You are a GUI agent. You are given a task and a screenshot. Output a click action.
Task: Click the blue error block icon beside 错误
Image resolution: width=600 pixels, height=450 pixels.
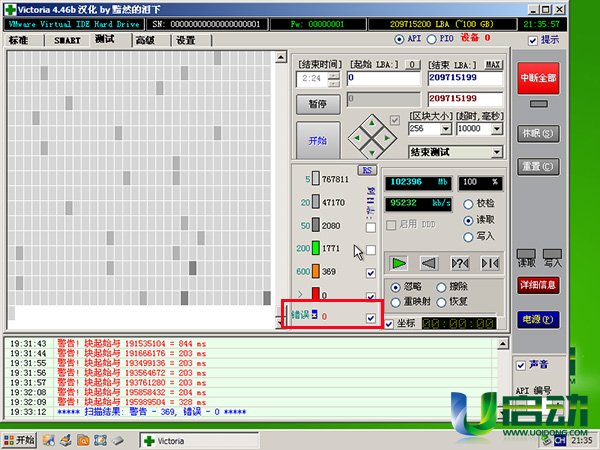click(x=315, y=314)
